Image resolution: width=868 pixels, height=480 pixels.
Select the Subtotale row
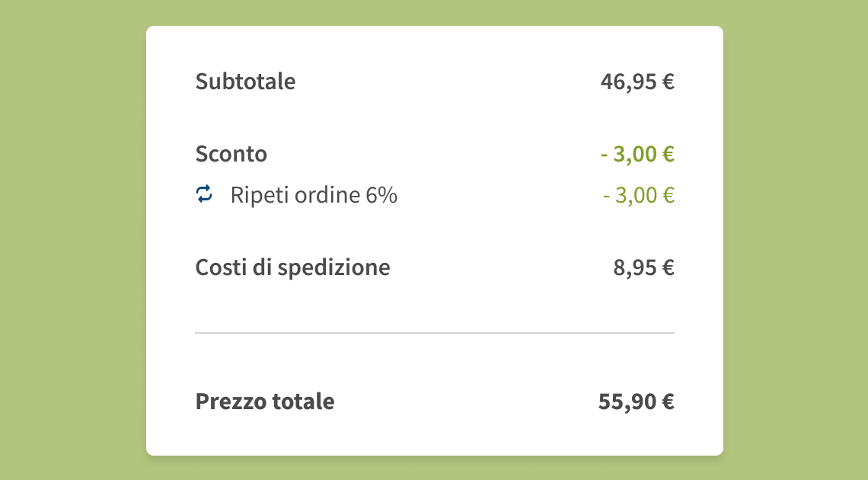[434, 82]
